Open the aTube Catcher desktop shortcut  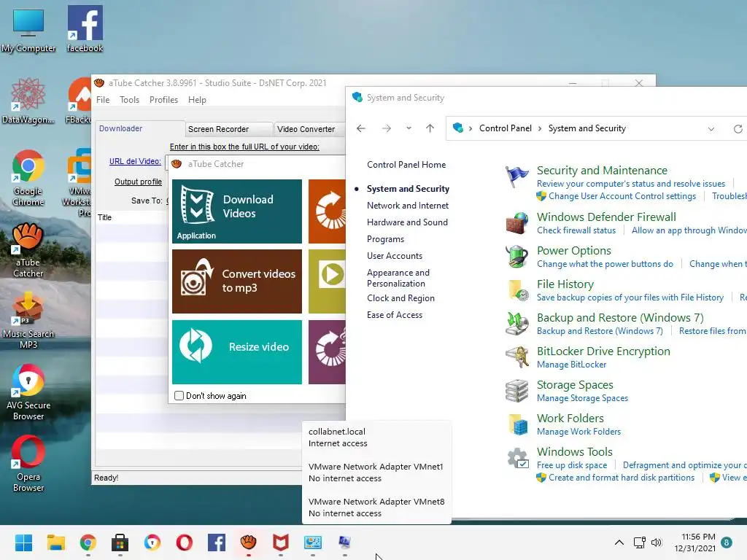pyautogui.click(x=28, y=251)
